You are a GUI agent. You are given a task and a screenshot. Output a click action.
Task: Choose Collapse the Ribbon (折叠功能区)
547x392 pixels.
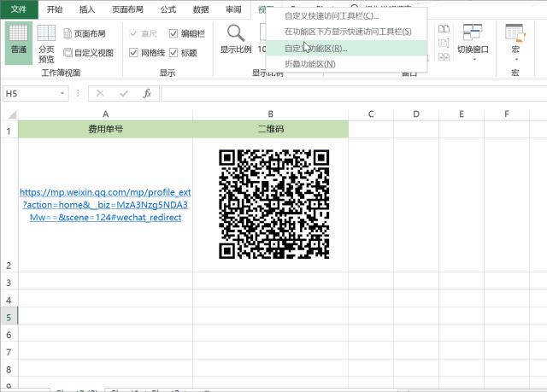click(x=347, y=64)
